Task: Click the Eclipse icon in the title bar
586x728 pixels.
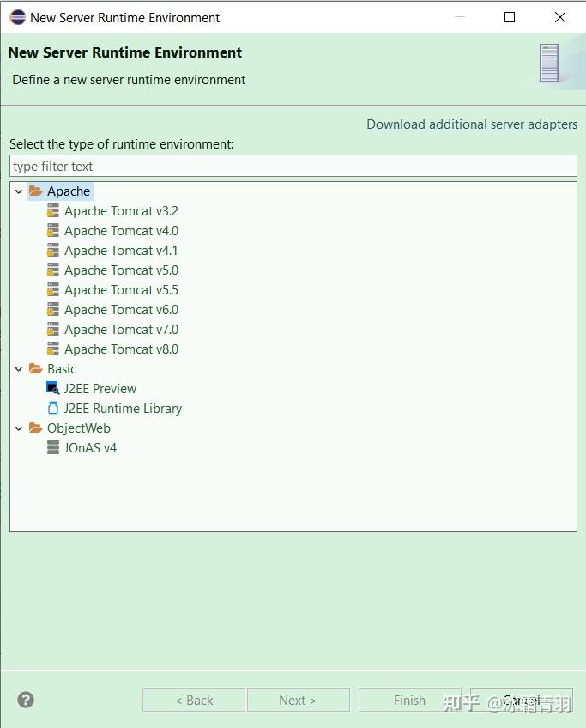Action: 18,17
